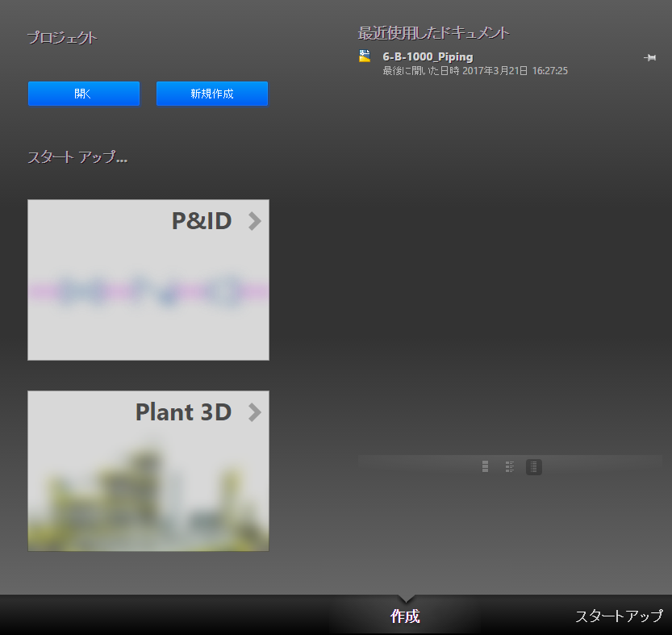Switch recent documents to icon-with-details view
Viewport: 672px width, 635px height.
[x=510, y=466]
